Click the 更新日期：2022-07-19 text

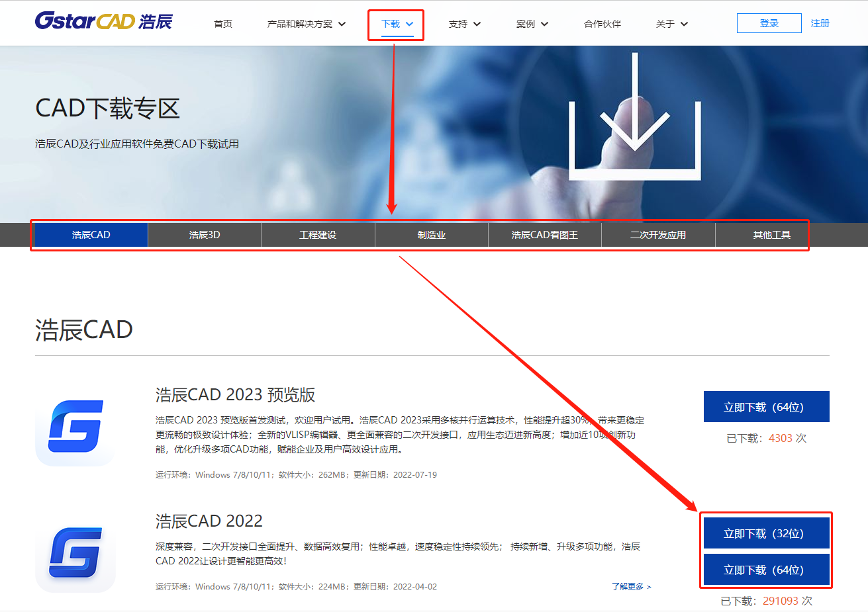395,474
